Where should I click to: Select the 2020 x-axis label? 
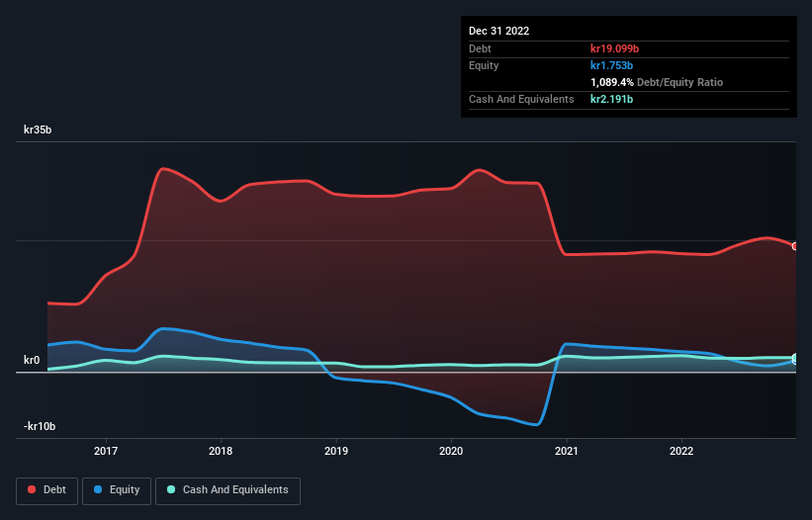451,451
